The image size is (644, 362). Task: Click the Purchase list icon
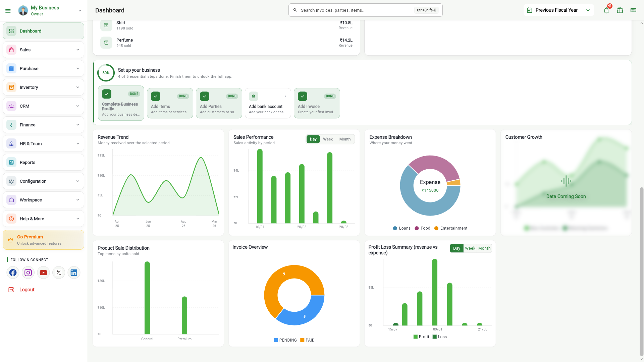[x=11, y=68]
